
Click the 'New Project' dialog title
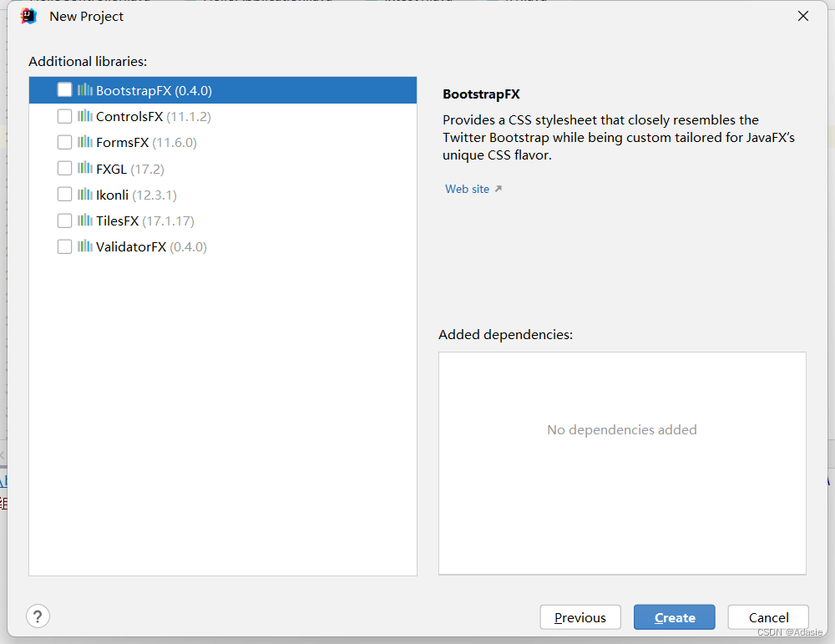86,17
